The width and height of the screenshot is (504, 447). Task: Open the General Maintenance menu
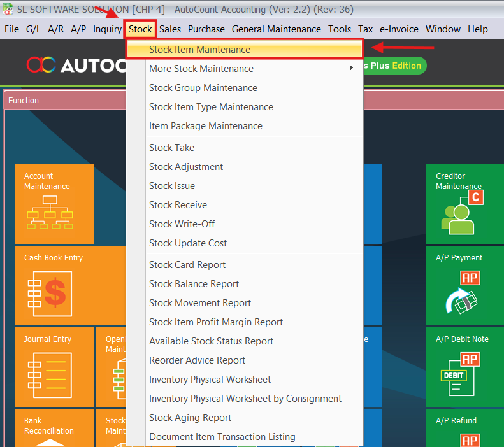pos(276,29)
